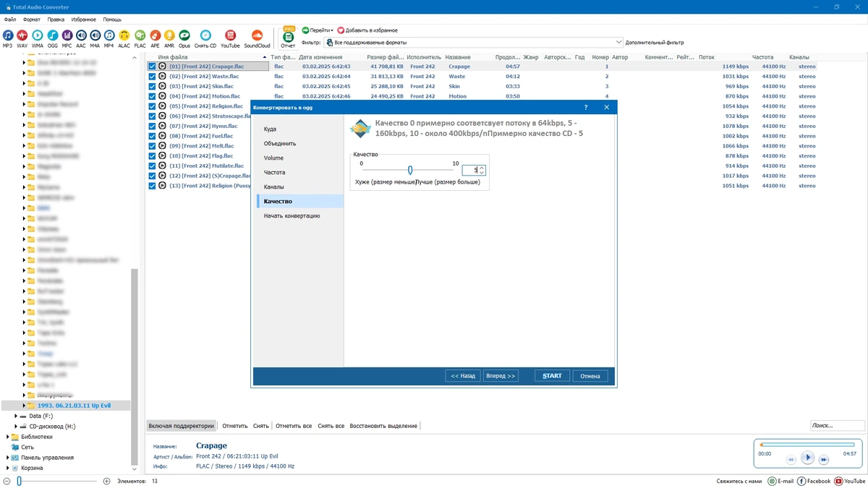
Task: Expand the Панель управления tree node
Action: point(7,458)
